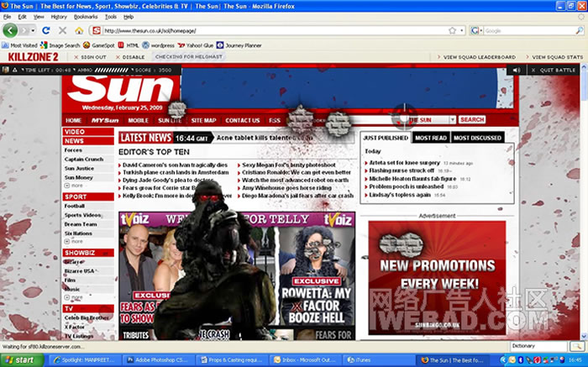Open the HTML bookmark
Screen dimensions: 588x367
pyautogui.click(x=129, y=45)
